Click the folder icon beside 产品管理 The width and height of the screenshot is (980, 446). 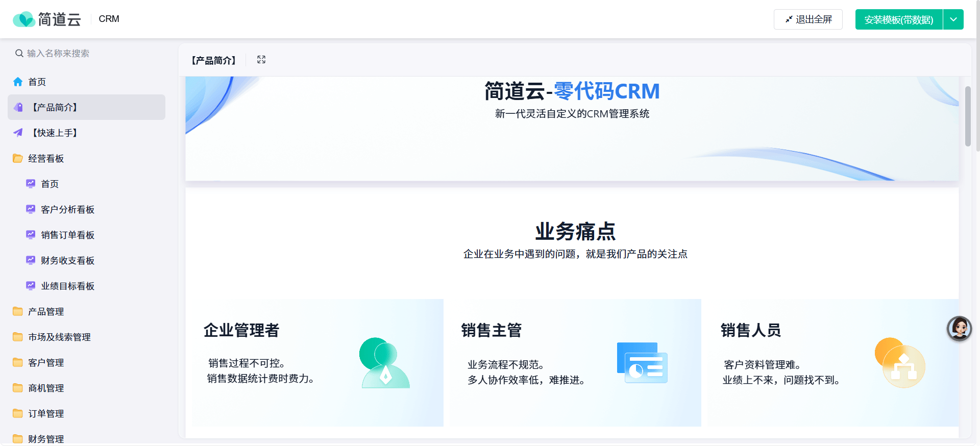point(18,311)
